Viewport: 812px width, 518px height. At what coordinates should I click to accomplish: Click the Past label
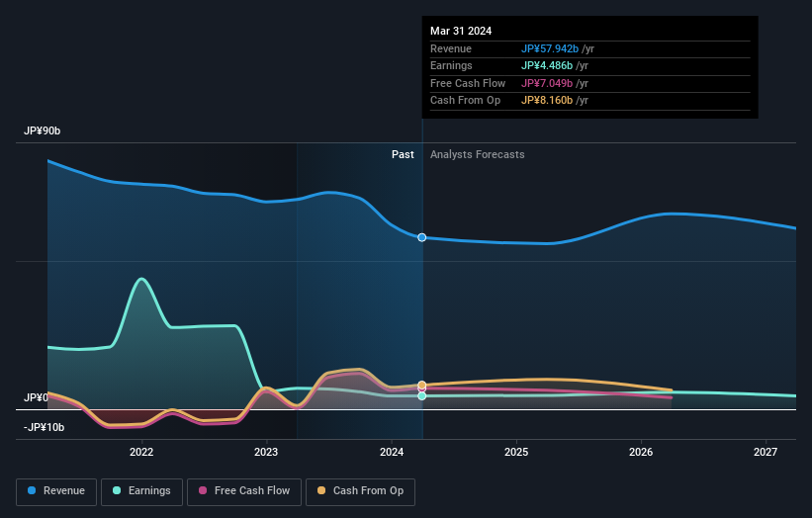point(403,155)
